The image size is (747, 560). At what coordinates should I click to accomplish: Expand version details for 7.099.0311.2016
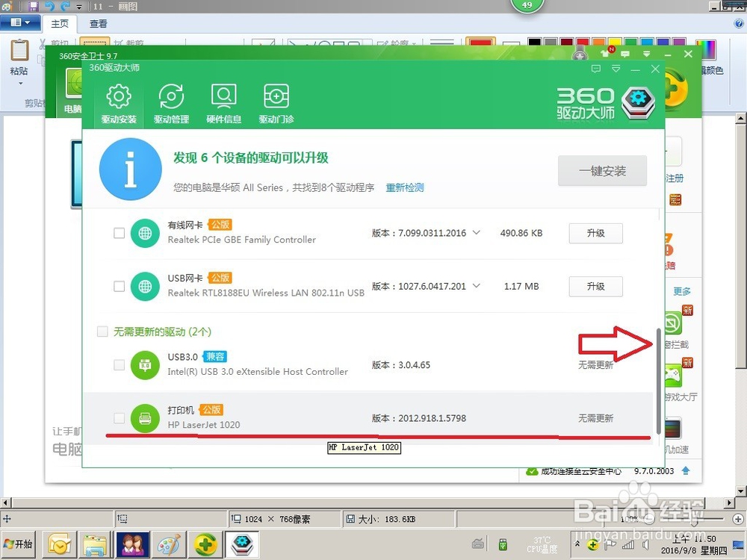pos(476,233)
